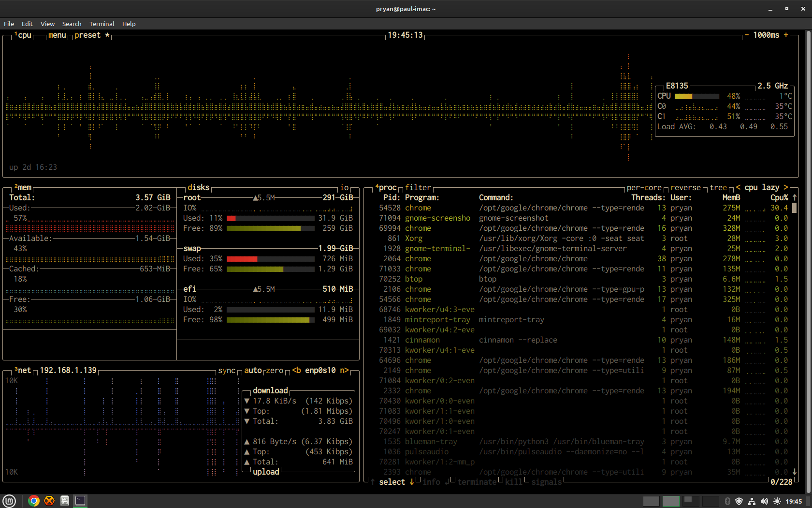Toggle reverse sorting in proc box
The height and width of the screenshot is (508, 812).
coord(685,187)
